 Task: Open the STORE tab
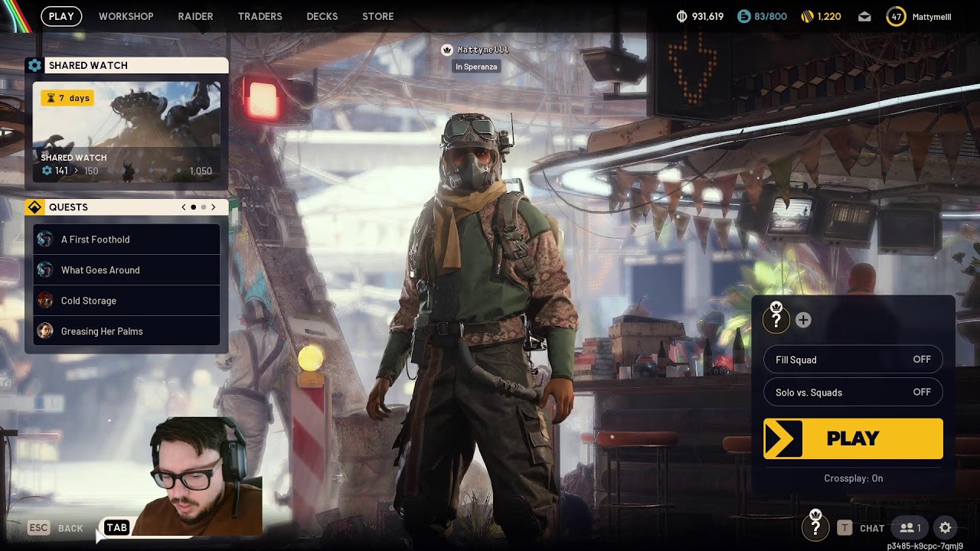tap(378, 16)
